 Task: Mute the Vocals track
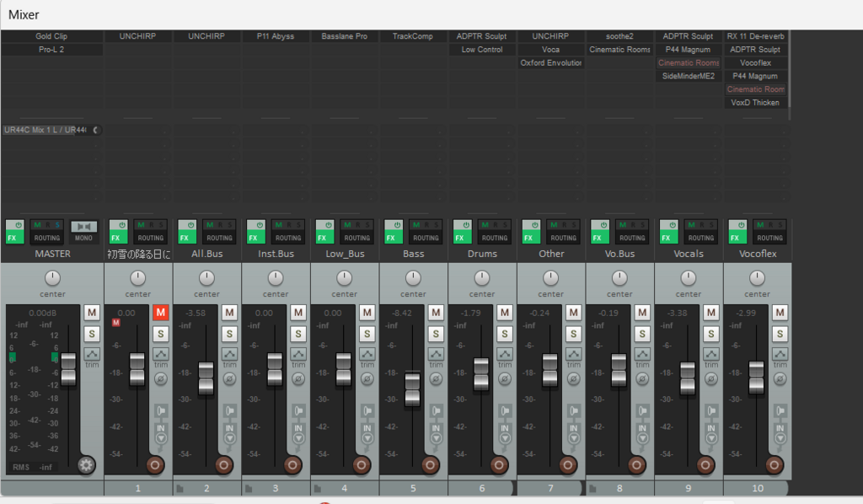pyautogui.click(x=711, y=313)
